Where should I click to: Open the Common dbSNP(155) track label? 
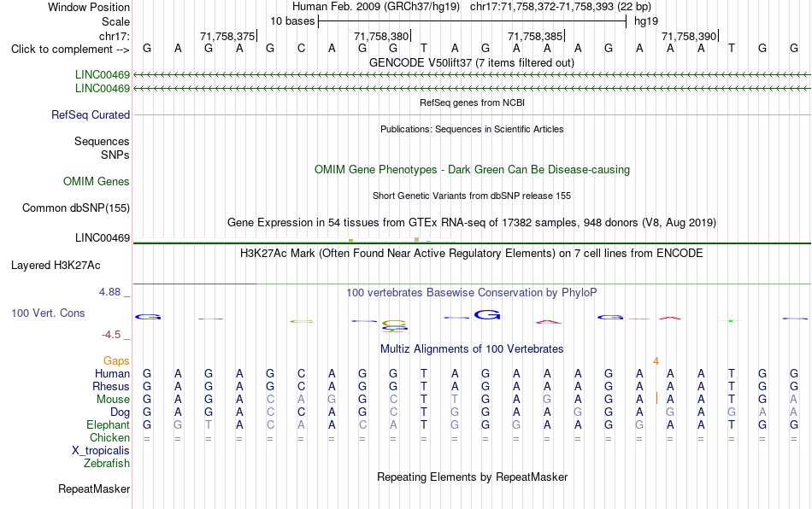(75, 208)
